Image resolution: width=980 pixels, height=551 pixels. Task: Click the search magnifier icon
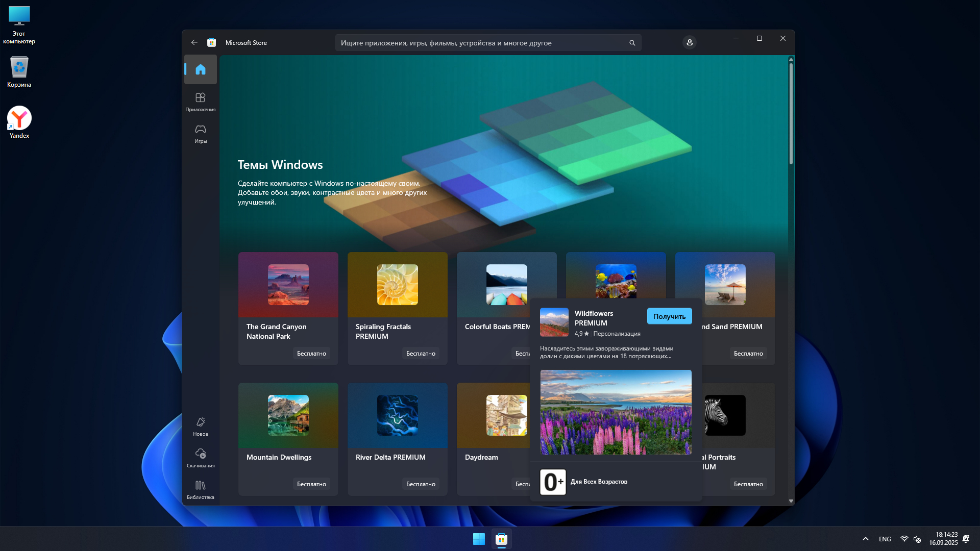[x=632, y=43]
